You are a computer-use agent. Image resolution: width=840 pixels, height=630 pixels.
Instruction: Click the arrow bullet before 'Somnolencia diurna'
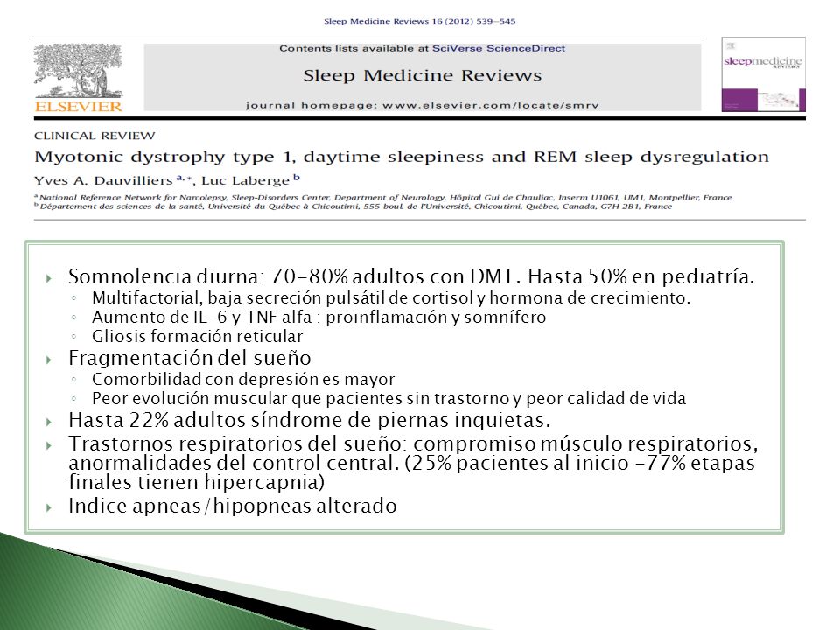49,278
